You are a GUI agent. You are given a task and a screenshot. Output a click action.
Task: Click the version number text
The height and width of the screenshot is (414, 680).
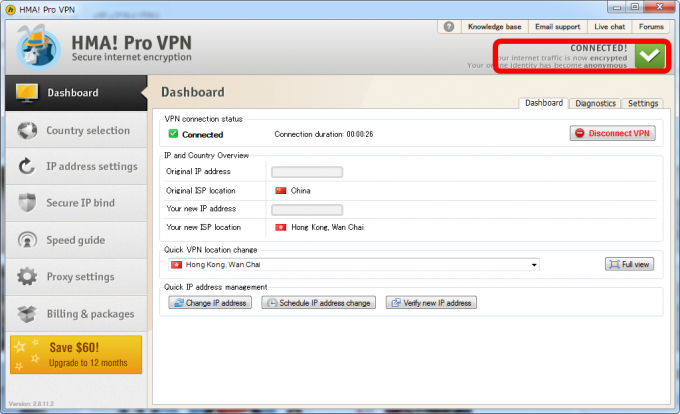click(31, 404)
